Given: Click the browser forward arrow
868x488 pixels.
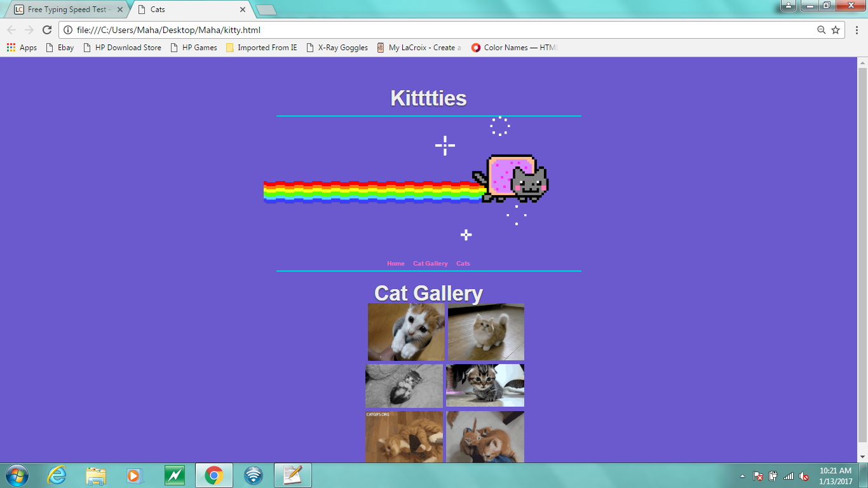Looking at the screenshot, I should [x=29, y=30].
